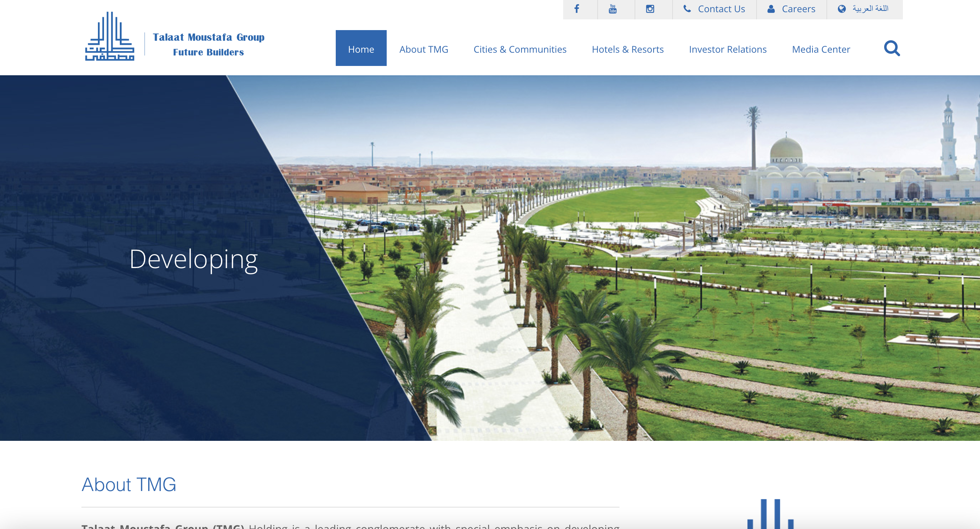Select the Home menu item
Viewport: 980px width, 529px height.
(361, 48)
